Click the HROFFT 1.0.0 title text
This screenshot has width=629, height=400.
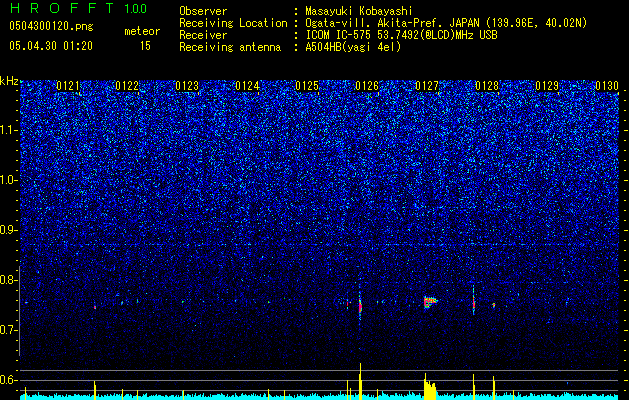pos(79,8)
